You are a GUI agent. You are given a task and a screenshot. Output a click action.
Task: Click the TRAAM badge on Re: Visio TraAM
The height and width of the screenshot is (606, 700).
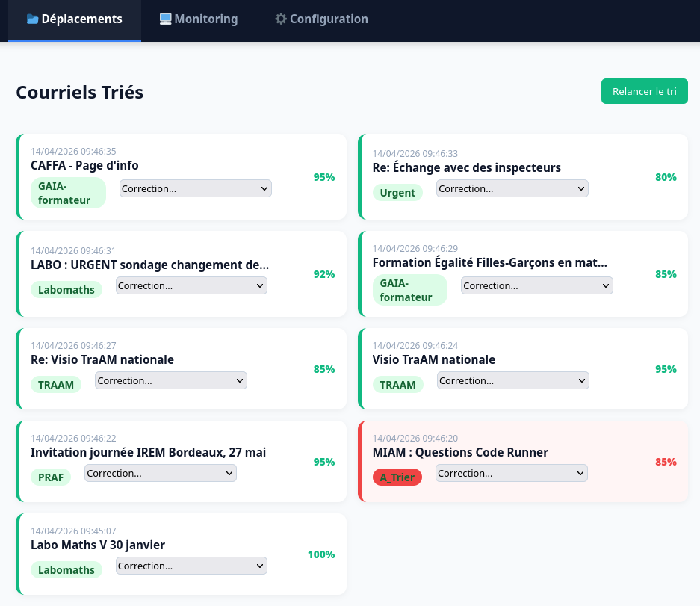click(56, 385)
